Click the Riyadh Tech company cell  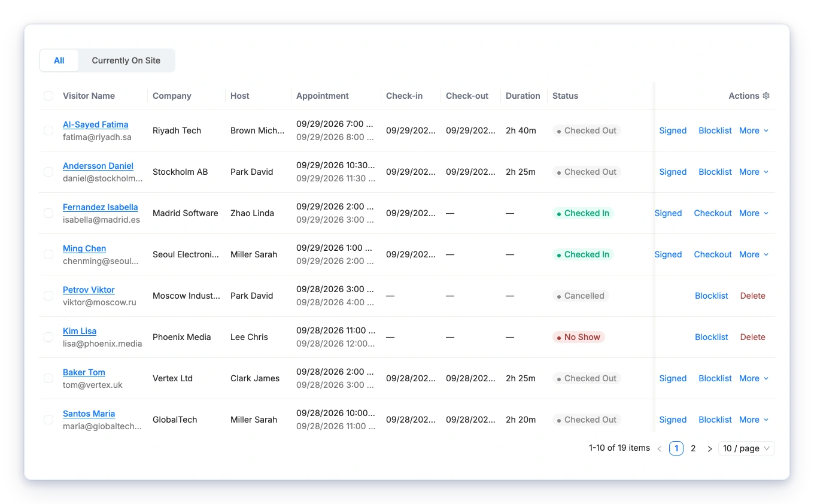point(177,130)
